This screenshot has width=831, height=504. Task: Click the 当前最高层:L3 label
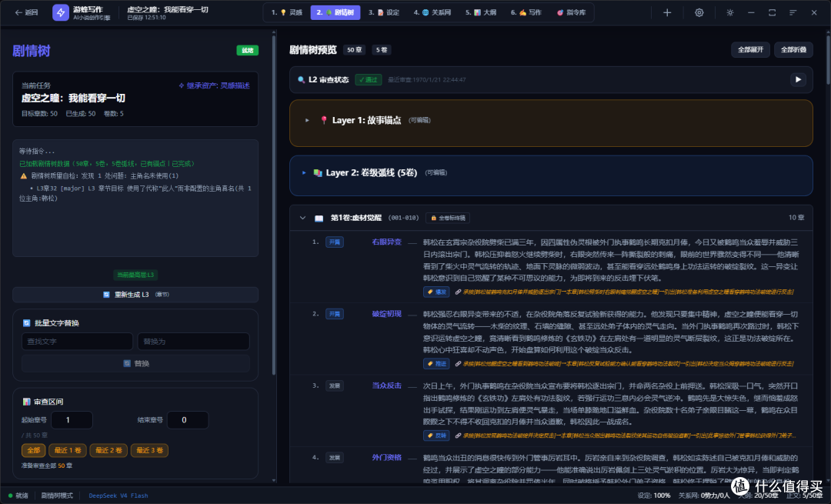(x=135, y=275)
